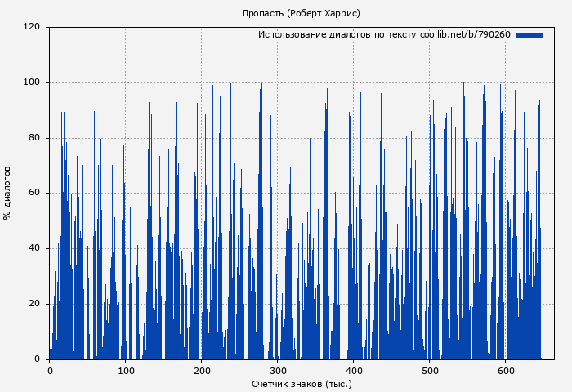
Task: Click the y-axis tick label 0
Action: pos(38,359)
